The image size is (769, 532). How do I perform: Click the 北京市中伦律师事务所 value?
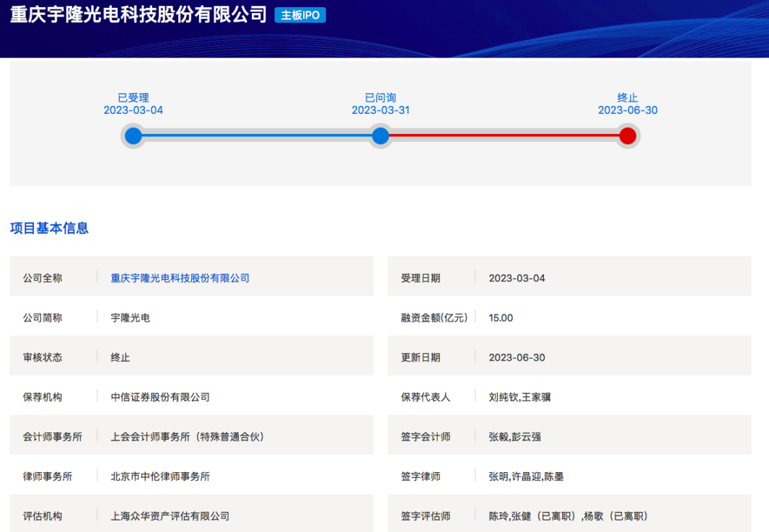coord(160,476)
